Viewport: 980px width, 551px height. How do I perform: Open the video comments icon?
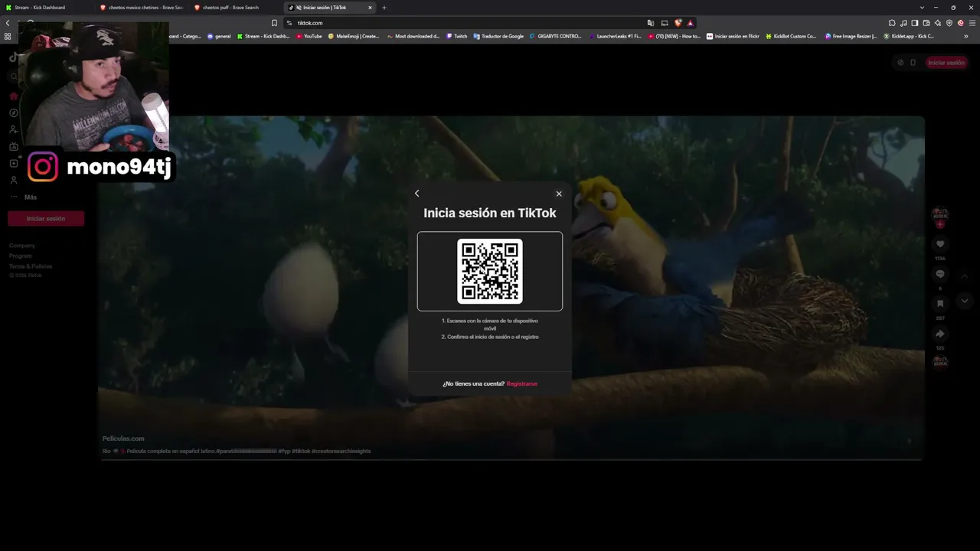pyautogui.click(x=940, y=274)
